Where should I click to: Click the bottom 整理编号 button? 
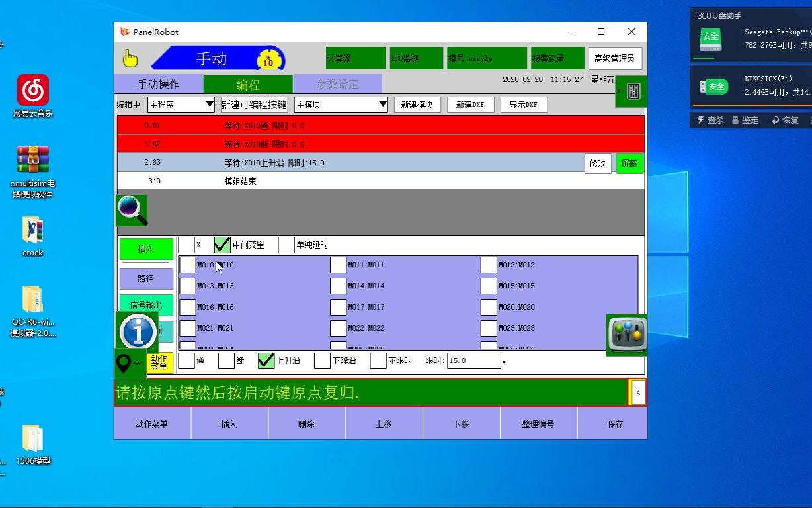(538, 424)
